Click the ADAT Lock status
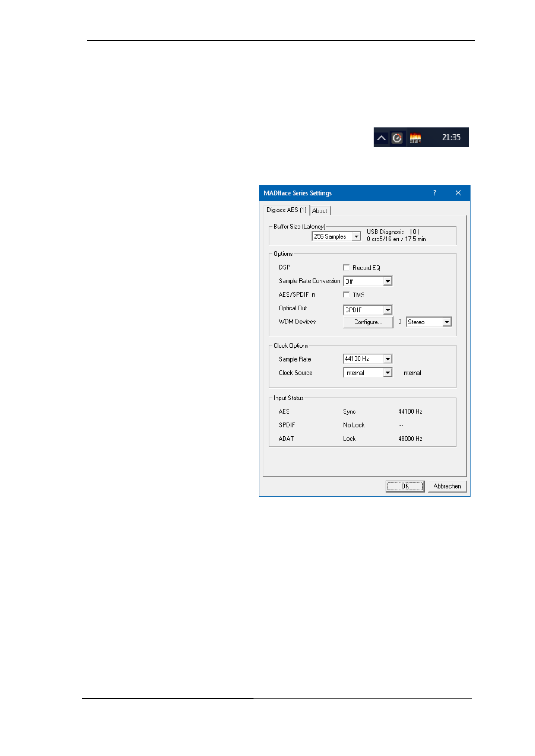Screen dimensions: 535x756 point(350,439)
